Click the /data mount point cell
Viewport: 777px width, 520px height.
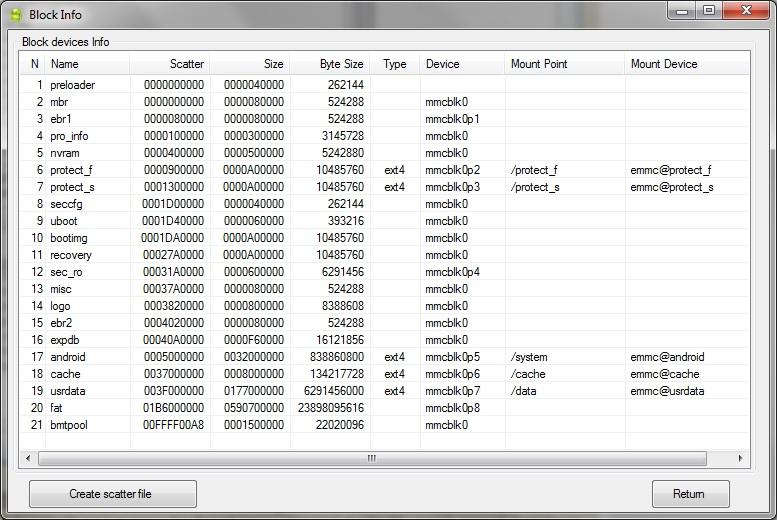pos(523,391)
